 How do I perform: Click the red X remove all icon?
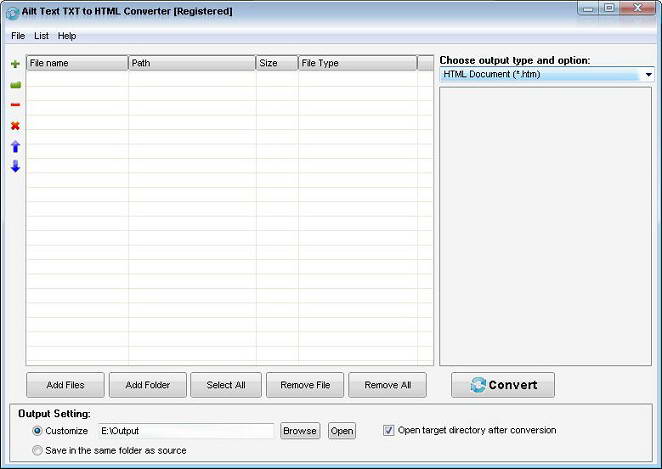[15, 125]
